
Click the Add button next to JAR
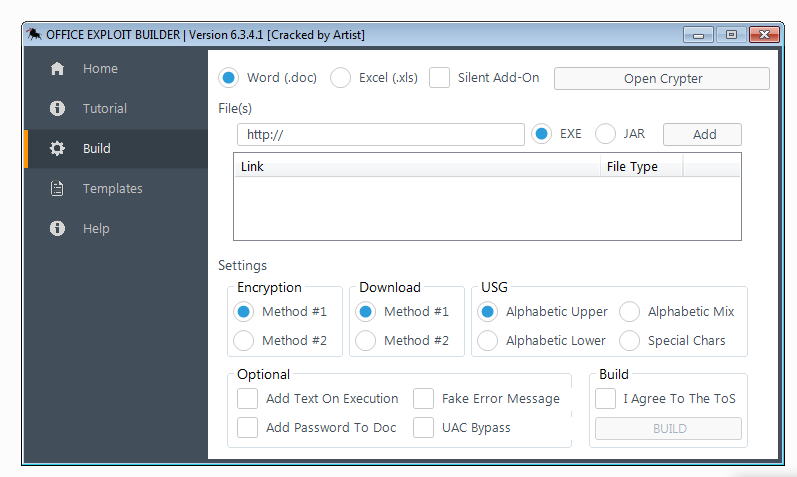(x=704, y=134)
